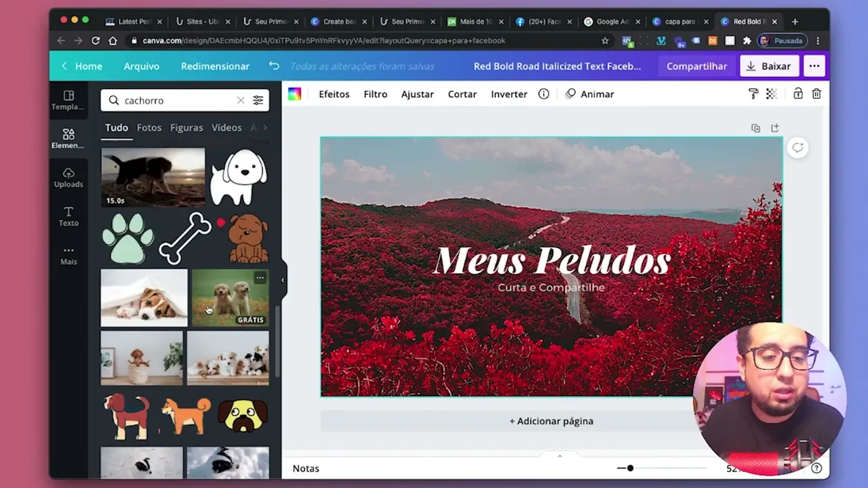Viewport: 868px width, 488px height.
Task: Open options on the puppies photo
Action: point(260,278)
